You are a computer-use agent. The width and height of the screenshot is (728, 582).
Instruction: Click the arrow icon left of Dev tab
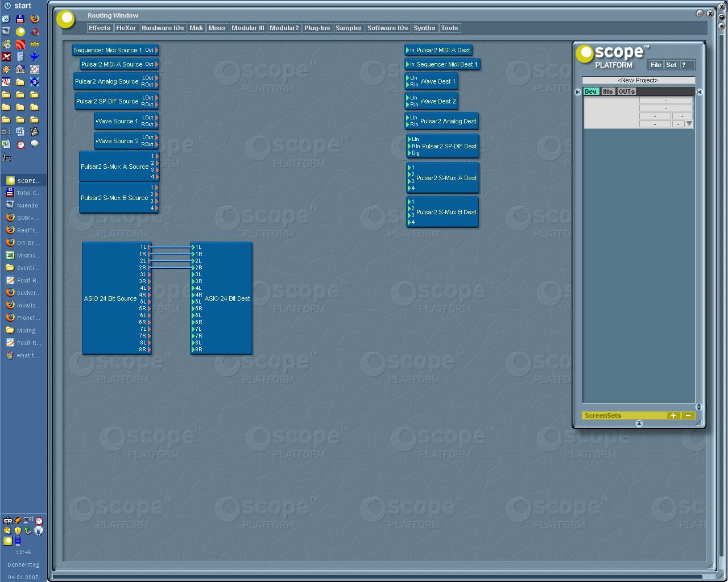(x=578, y=92)
